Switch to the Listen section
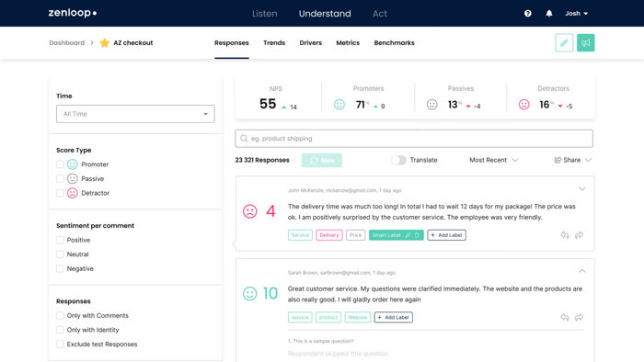The width and height of the screenshot is (644, 362). tap(265, 14)
